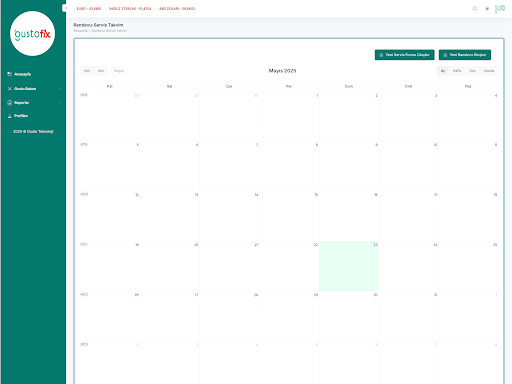Click the Per column header
512x384 pixels.
tap(289, 86)
